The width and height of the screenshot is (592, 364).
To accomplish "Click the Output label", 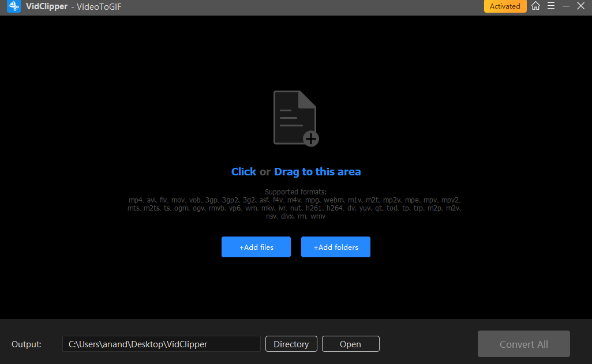I will (x=27, y=344).
